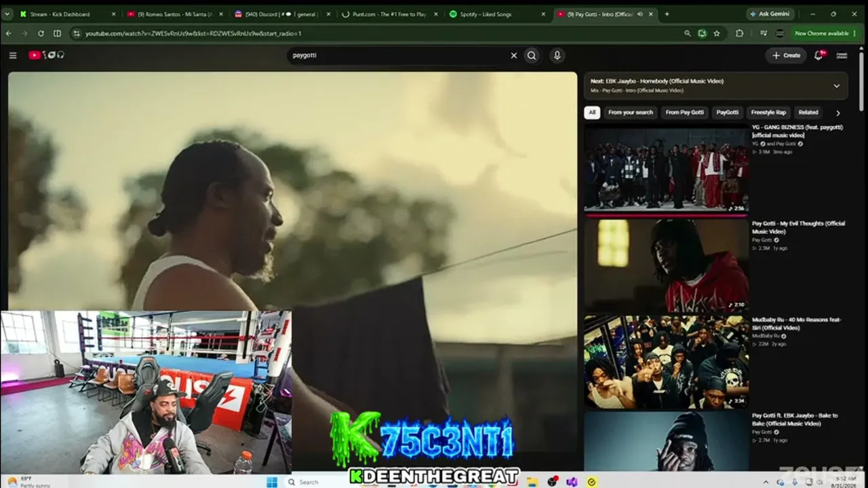Viewport: 868px width, 488px height.
Task: Open media controls in Chrome toolbar
Action: point(764,33)
